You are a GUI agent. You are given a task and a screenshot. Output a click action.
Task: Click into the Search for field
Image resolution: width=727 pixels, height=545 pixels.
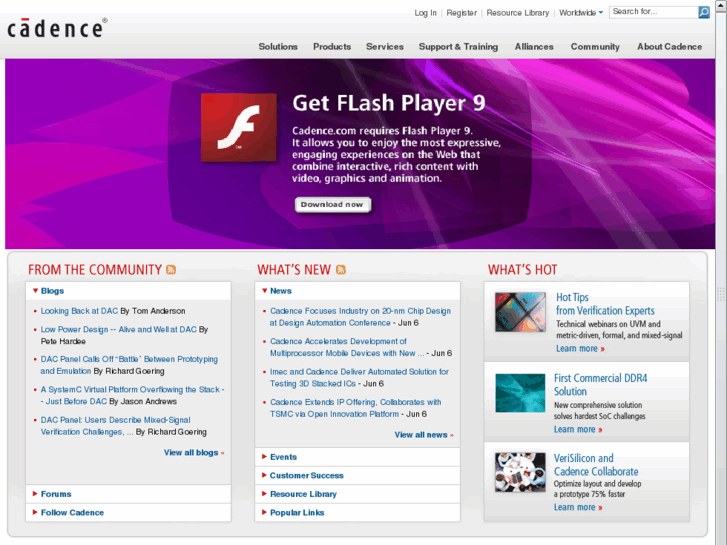click(x=654, y=12)
